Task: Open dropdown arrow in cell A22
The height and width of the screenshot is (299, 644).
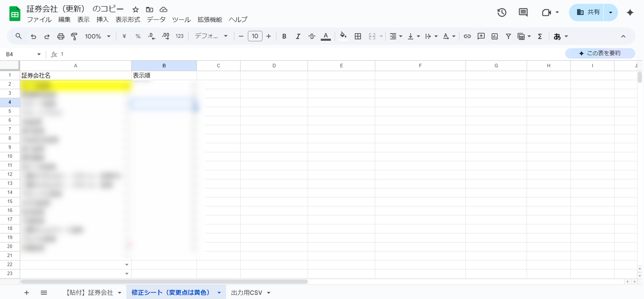Action: 127,264
